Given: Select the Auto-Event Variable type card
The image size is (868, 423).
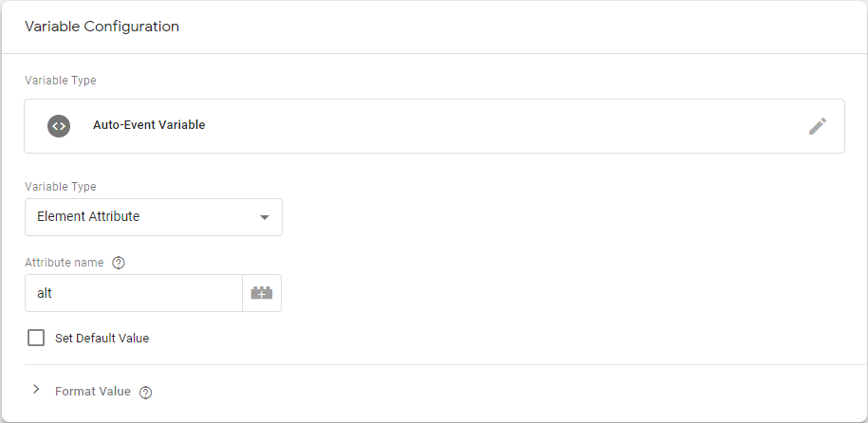Looking at the screenshot, I should pos(434,126).
